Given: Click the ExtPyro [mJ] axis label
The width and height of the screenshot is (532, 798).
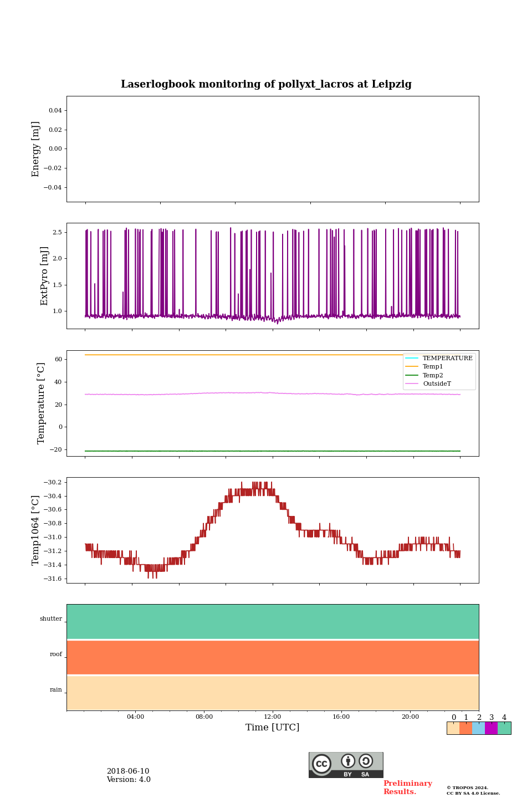Looking at the screenshot, I should [x=45, y=276].
